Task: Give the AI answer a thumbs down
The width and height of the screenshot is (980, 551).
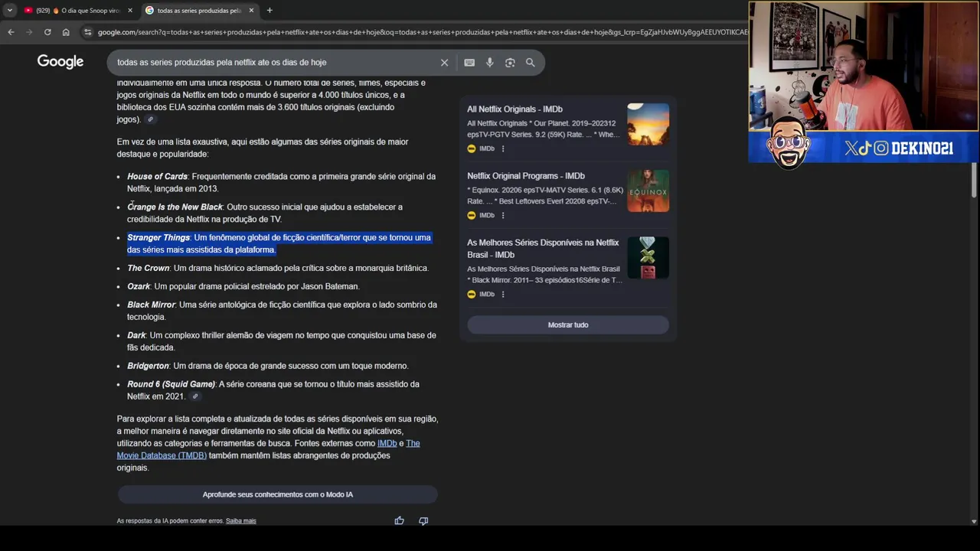Action: [x=423, y=520]
